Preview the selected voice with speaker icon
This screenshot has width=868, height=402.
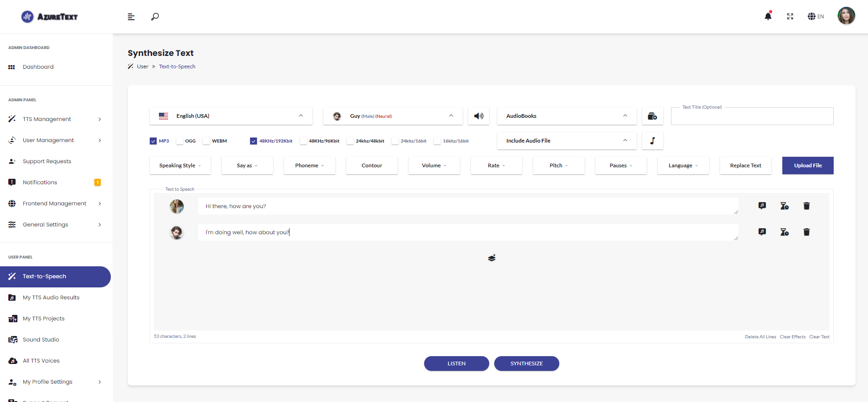coord(479,116)
